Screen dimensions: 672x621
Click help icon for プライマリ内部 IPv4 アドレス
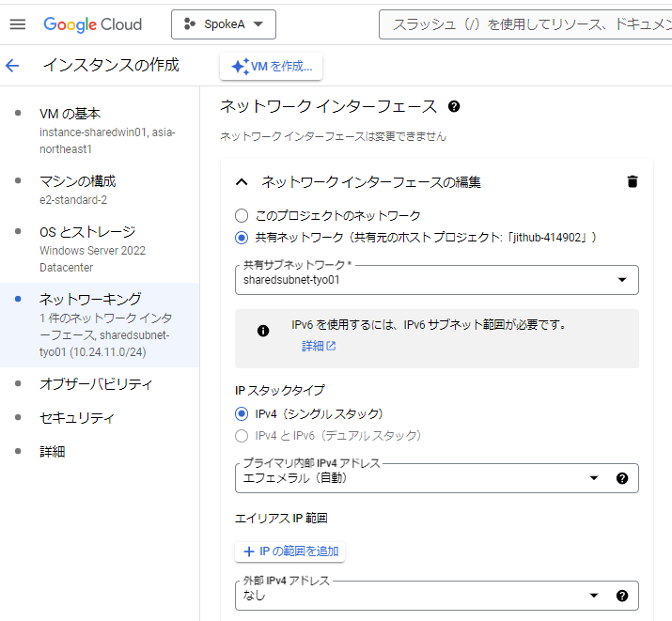coord(621,478)
